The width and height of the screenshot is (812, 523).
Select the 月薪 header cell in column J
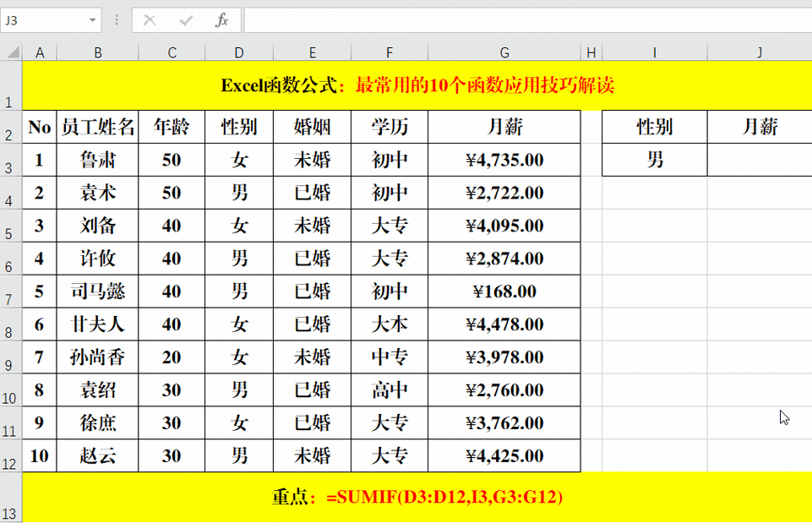point(759,127)
